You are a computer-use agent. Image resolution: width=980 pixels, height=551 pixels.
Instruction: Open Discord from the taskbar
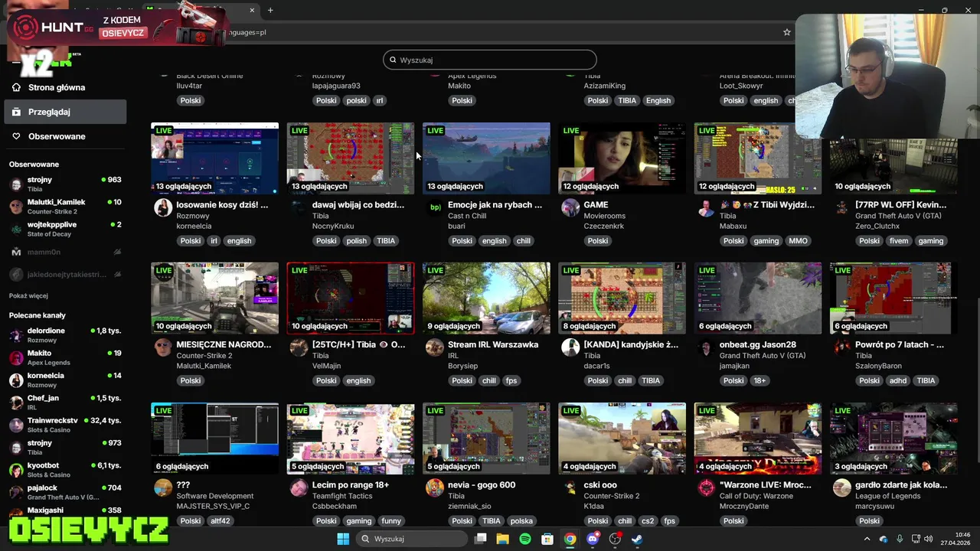pyautogui.click(x=593, y=539)
